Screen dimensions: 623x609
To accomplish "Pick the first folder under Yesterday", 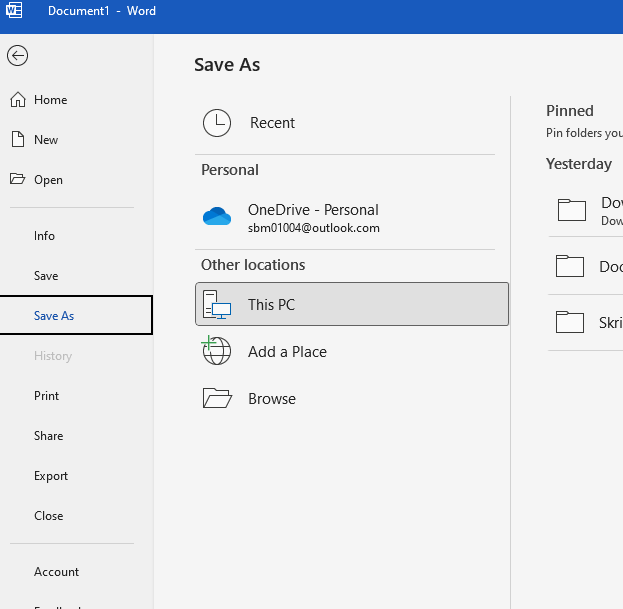I will 586,210.
